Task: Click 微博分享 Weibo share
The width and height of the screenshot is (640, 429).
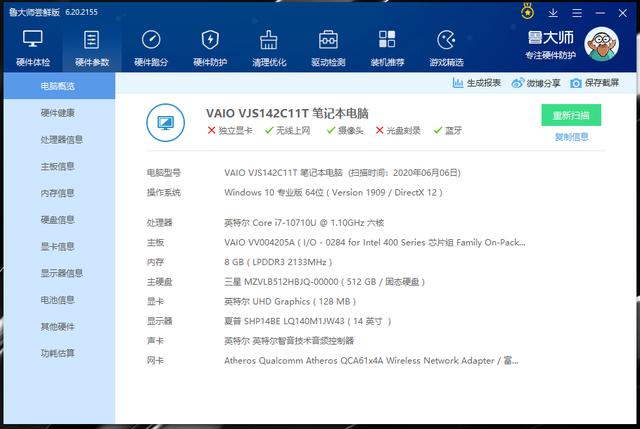Action: [x=536, y=83]
